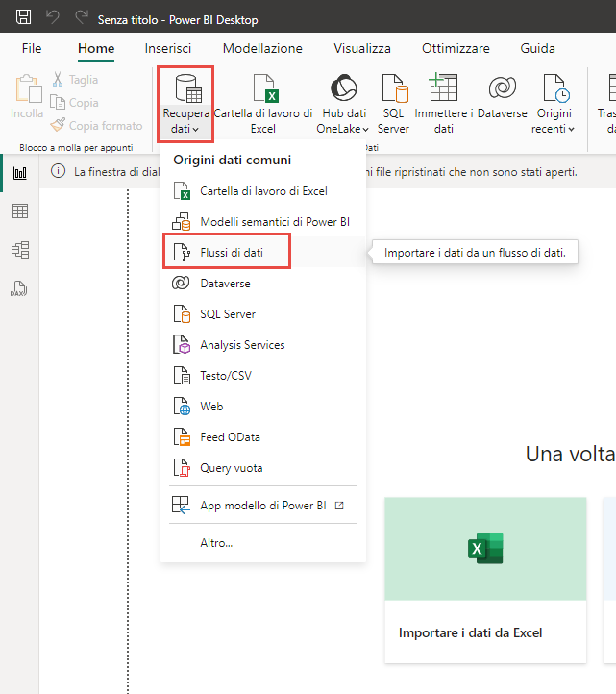Click the Taglia scissors button
Screen dimensions: 616x694
point(75,80)
